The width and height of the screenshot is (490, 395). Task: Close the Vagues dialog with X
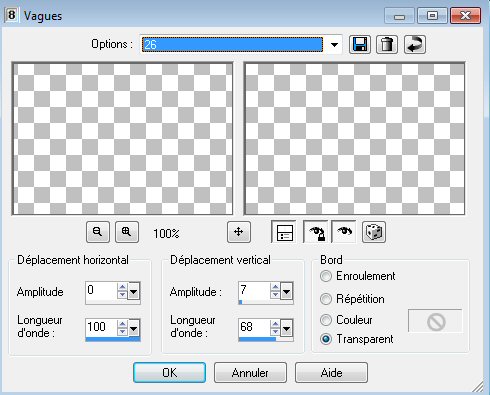click(x=465, y=16)
